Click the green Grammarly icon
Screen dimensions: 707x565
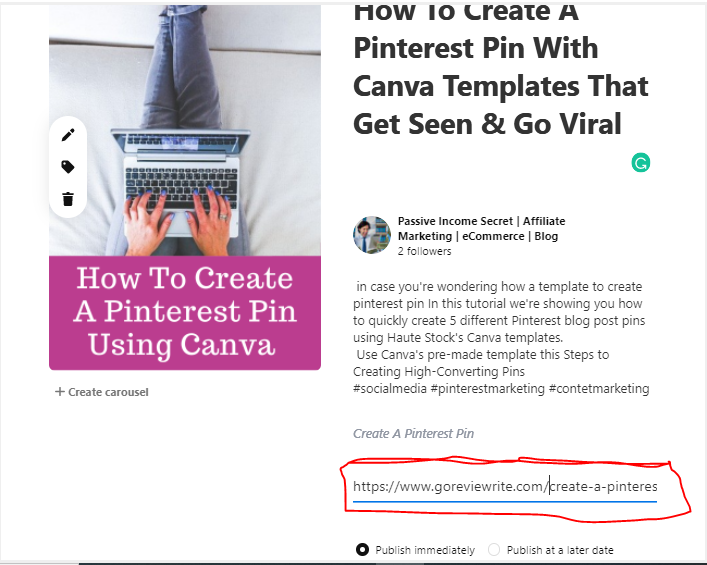click(x=641, y=163)
